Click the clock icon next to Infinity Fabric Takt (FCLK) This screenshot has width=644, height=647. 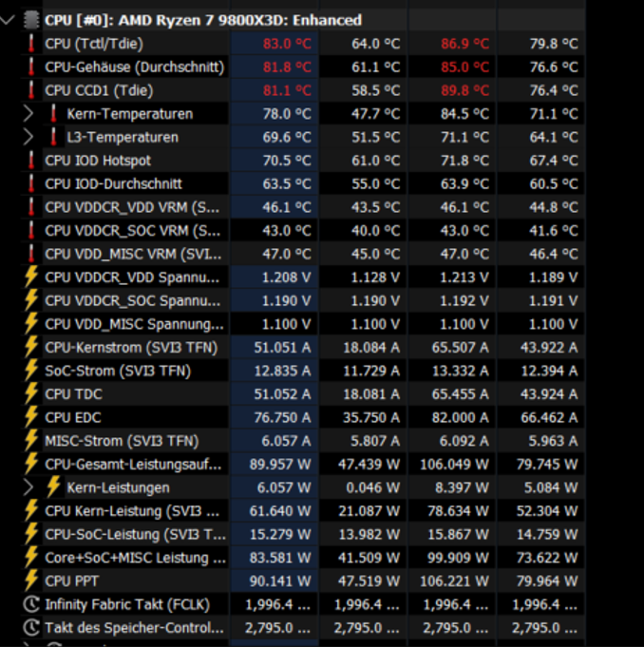(31, 604)
